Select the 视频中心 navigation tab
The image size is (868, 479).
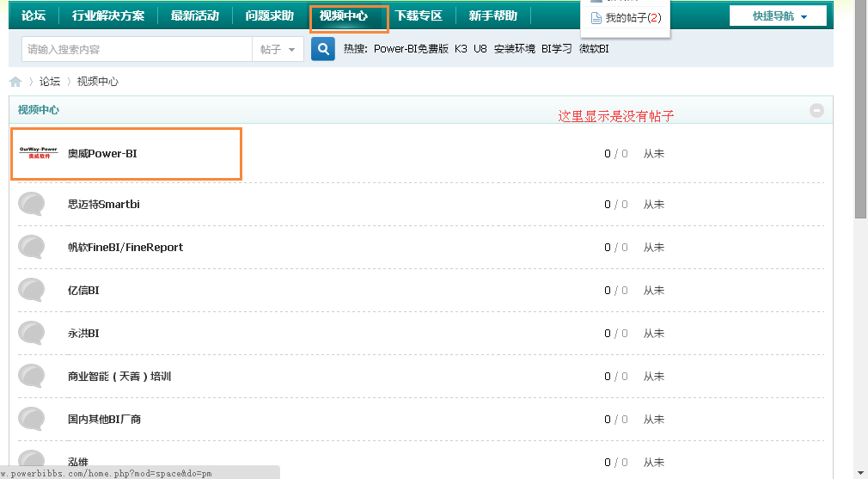click(x=344, y=15)
